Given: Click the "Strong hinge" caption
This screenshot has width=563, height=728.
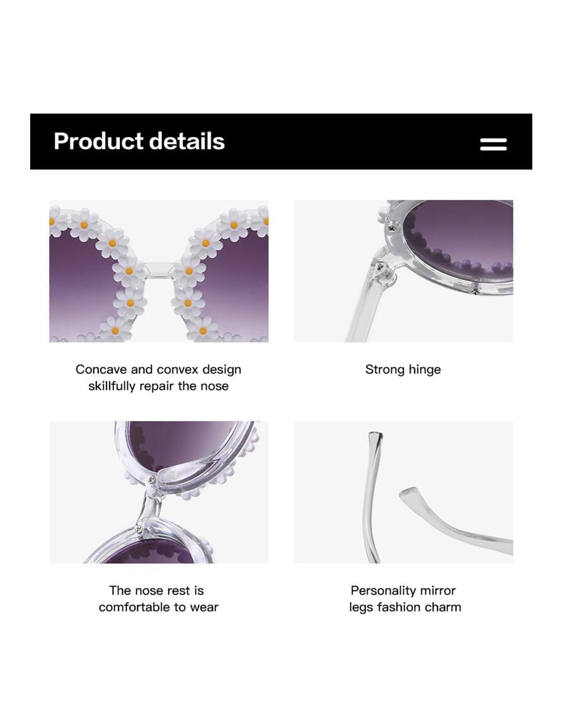Looking at the screenshot, I should pos(403,369).
